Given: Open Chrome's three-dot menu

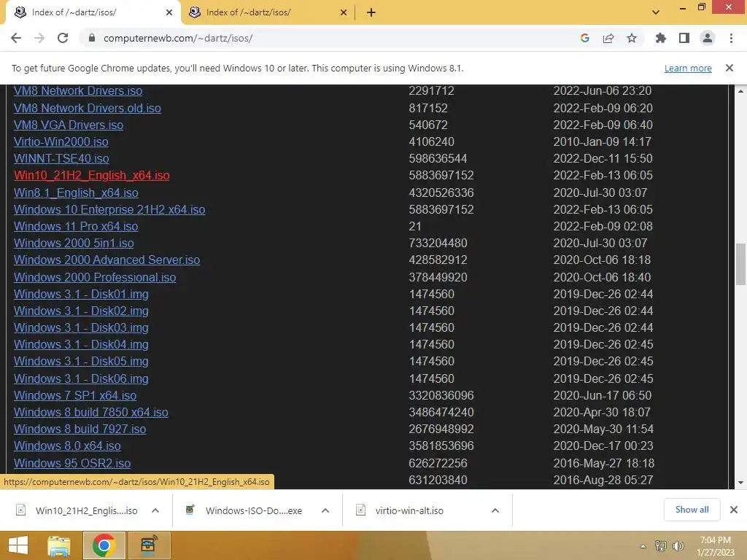Looking at the screenshot, I should 731,38.
